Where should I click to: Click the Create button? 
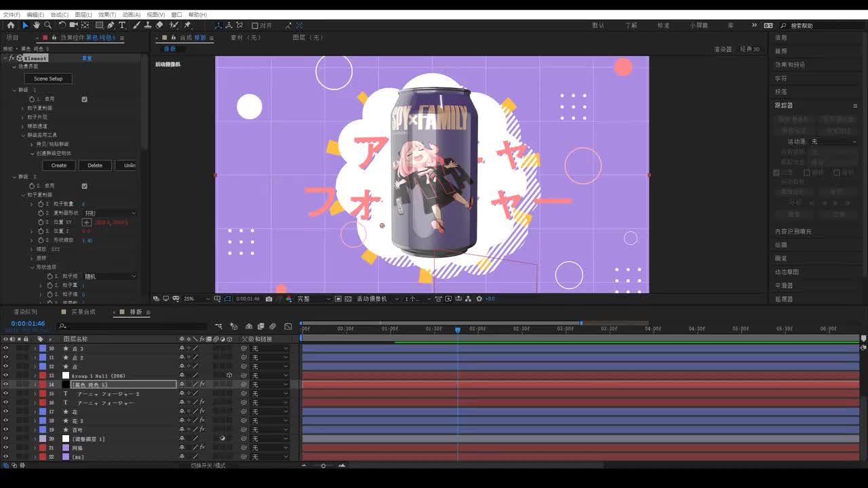click(x=59, y=165)
